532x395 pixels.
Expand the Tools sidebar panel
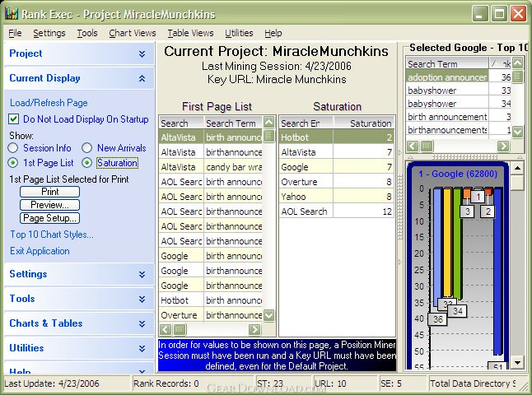(142, 299)
